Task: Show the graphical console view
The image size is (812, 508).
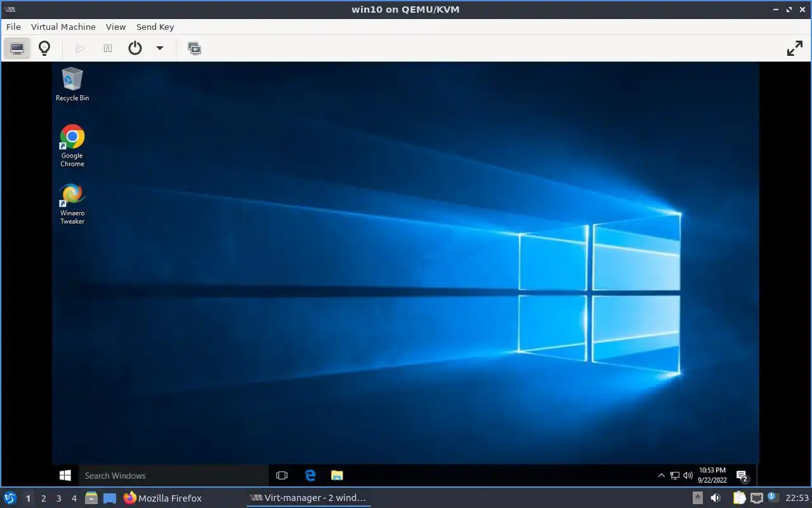Action: pyautogui.click(x=17, y=48)
